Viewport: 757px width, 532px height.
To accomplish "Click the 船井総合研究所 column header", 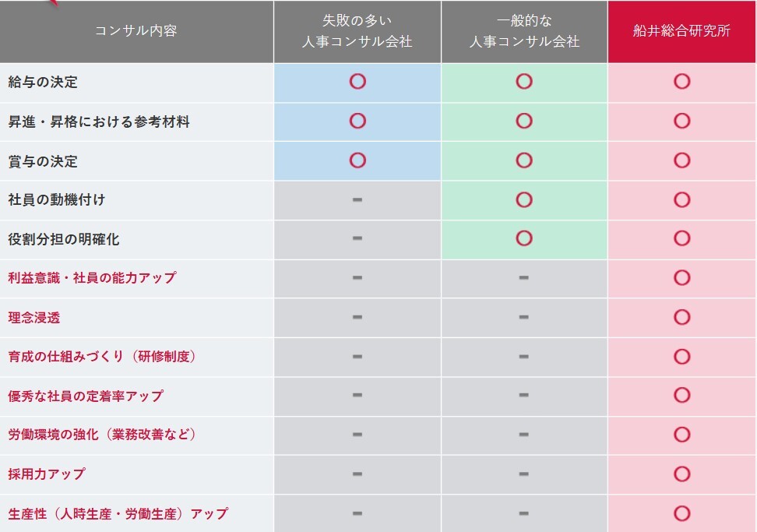I will (x=681, y=32).
